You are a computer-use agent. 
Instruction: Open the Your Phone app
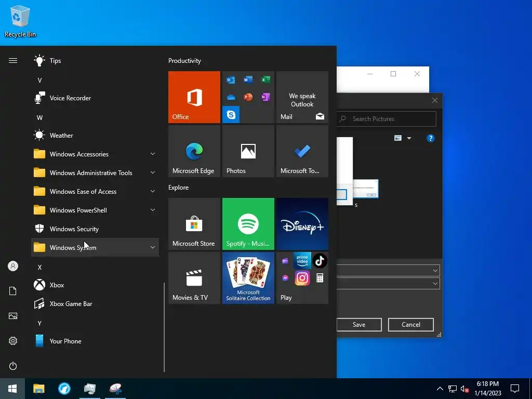[x=95, y=341]
